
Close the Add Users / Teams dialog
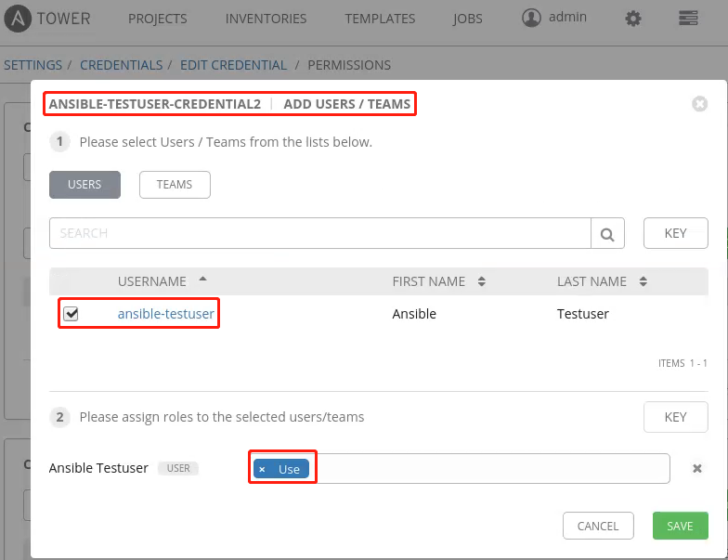click(x=700, y=104)
